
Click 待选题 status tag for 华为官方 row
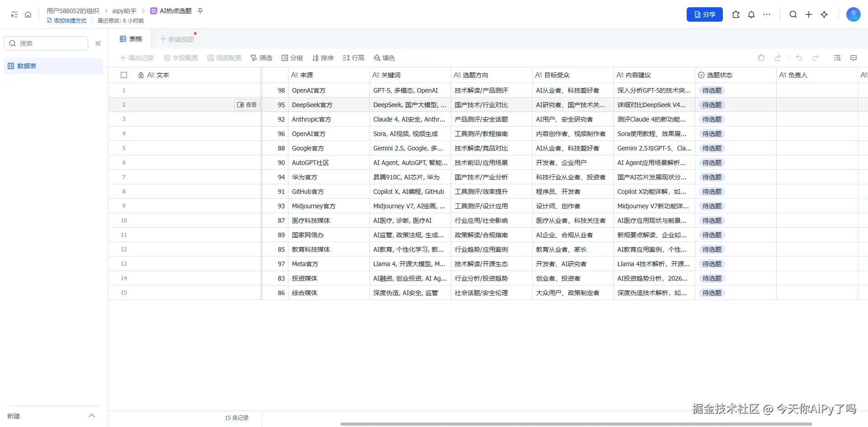point(712,177)
